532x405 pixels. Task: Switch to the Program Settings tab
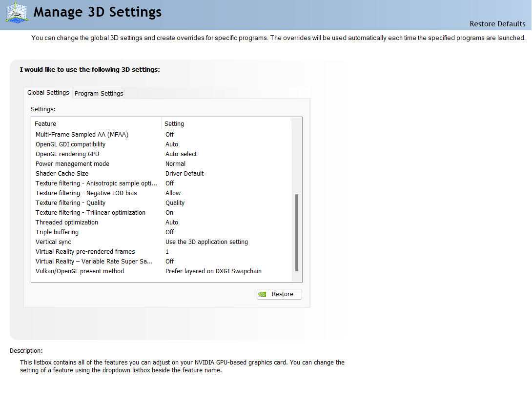pyautogui.click(x=99, y=93)
